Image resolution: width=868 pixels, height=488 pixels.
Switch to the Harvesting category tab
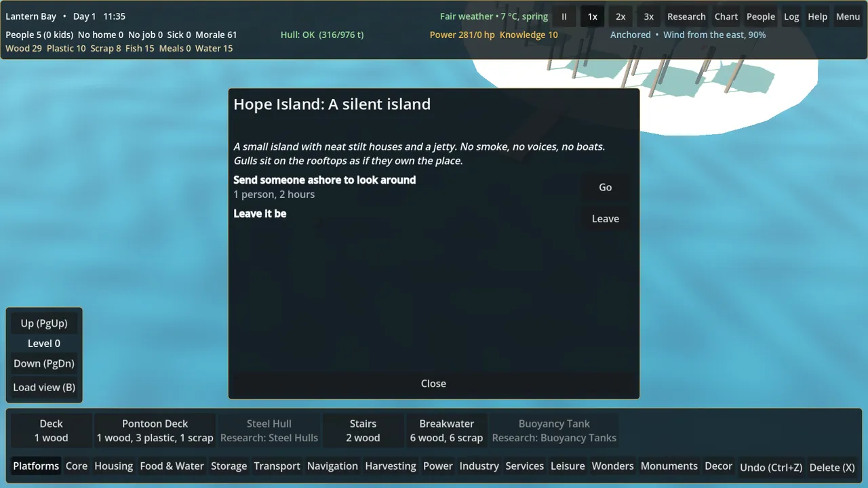[391, 466]
